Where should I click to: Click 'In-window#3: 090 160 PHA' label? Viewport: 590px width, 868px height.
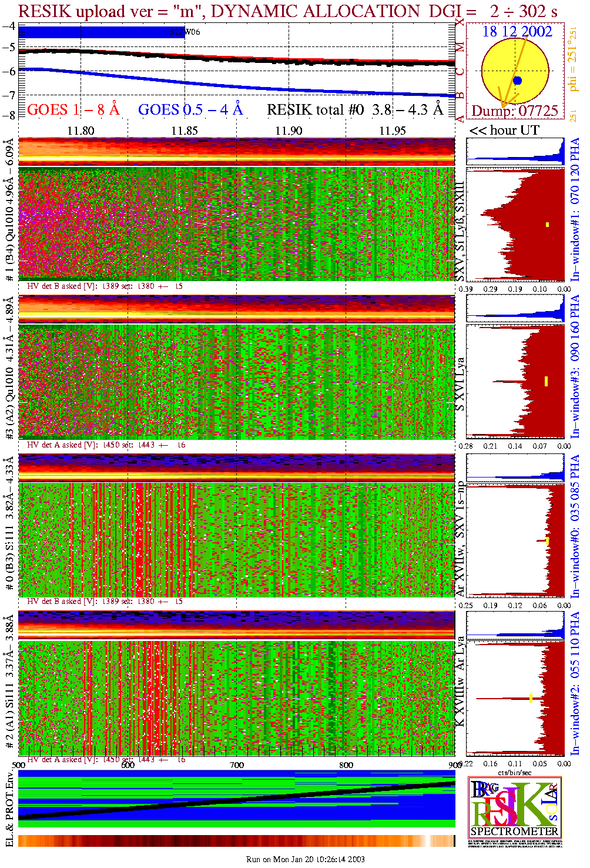pos(574,367)
